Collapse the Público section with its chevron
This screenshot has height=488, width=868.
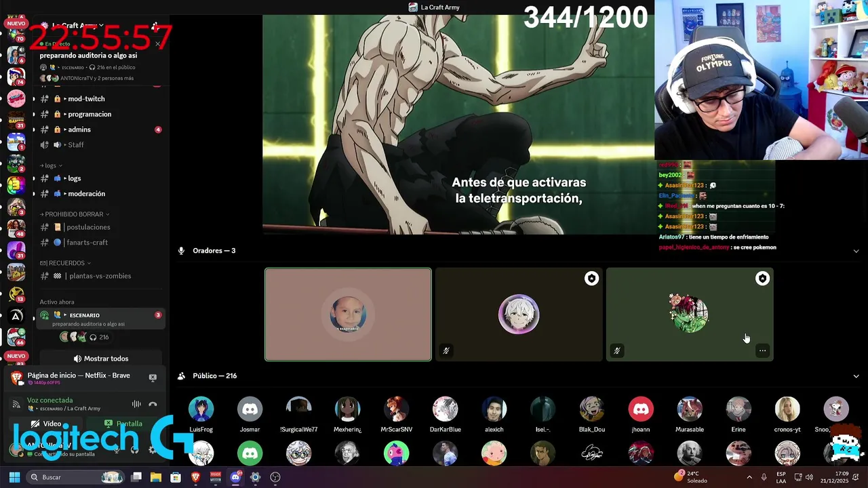point(856,376)
